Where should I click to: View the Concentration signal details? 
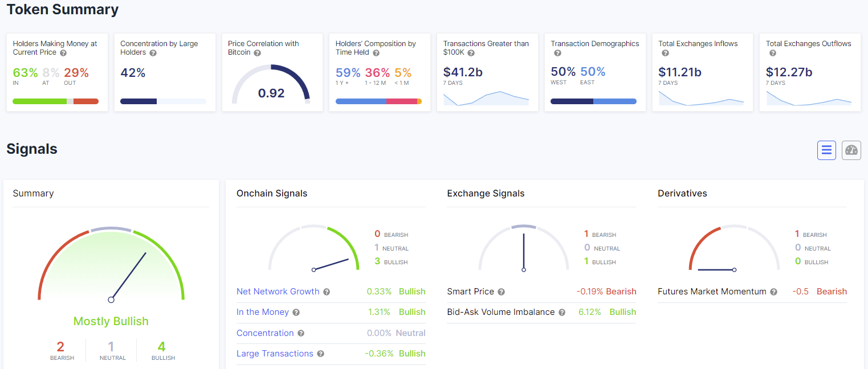click(266, 333)
